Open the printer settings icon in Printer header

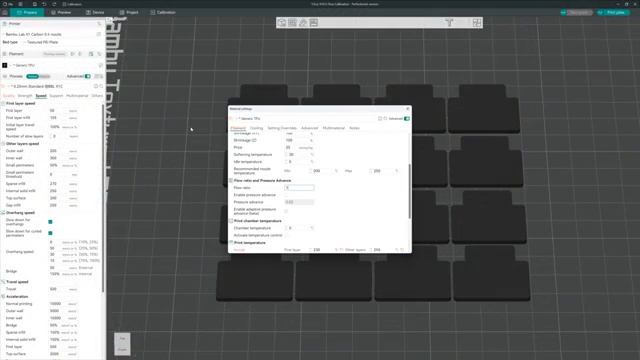pyautogui.click(x=99, y=24)
